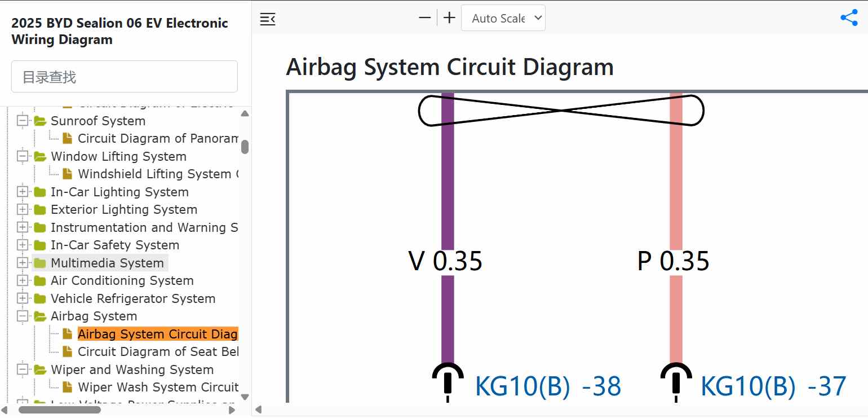
Task: Select Vehicle Refrigerator System label
Action: coord(133,298)
